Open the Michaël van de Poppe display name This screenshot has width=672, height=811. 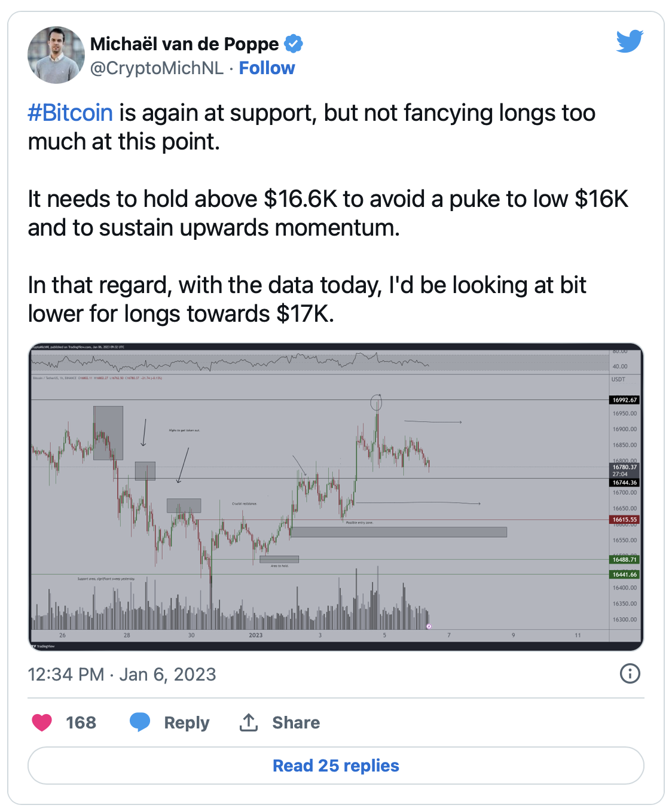pos(184,44)
